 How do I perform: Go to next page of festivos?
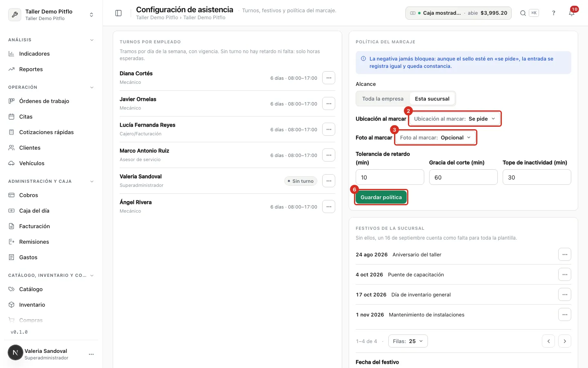click(x=565, y=341)
